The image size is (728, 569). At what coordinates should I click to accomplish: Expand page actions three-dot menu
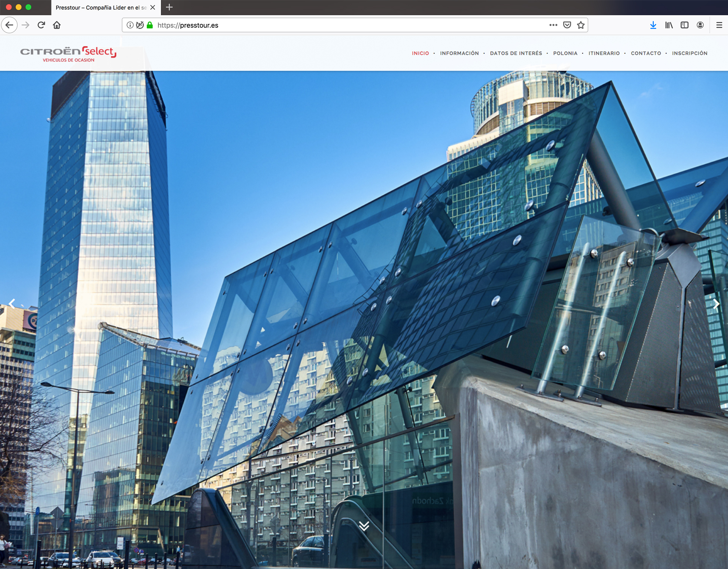[553, 25]
